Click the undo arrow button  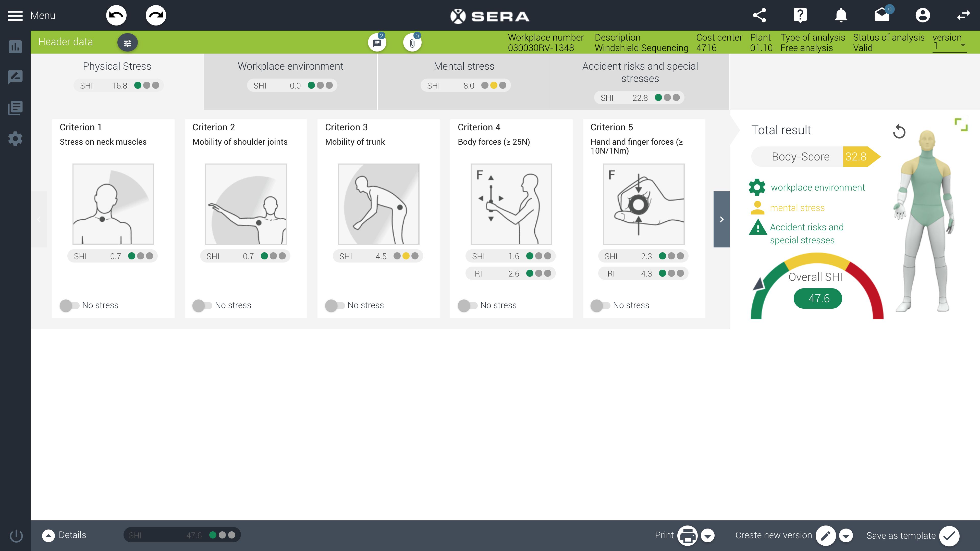116,16
